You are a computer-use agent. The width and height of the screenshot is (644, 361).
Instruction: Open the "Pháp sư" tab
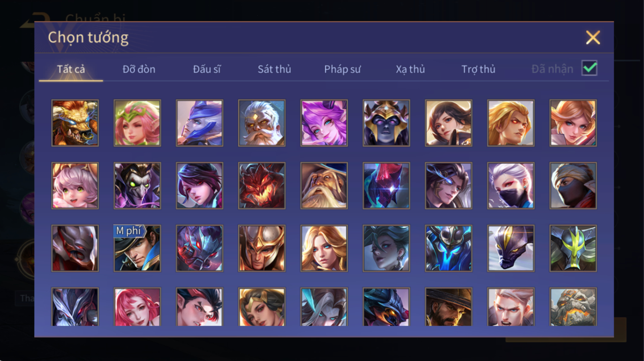pos(342,69)
